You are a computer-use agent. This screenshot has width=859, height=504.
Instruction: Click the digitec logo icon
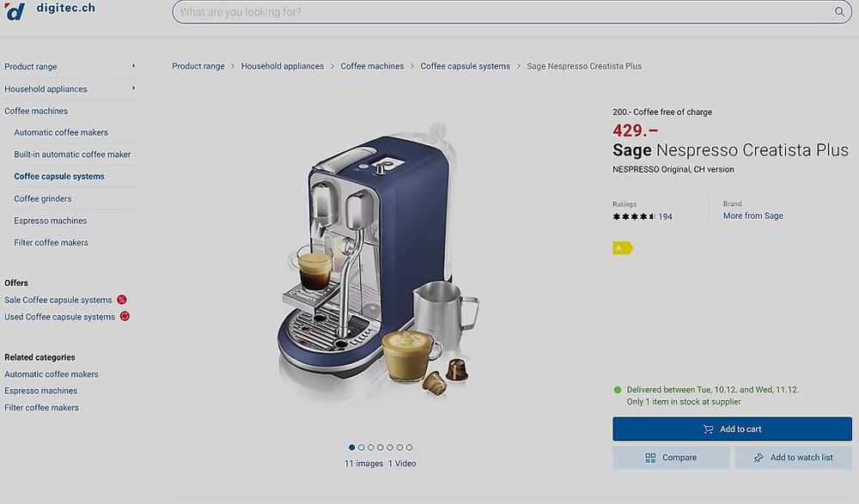click(x=15, y=11)
